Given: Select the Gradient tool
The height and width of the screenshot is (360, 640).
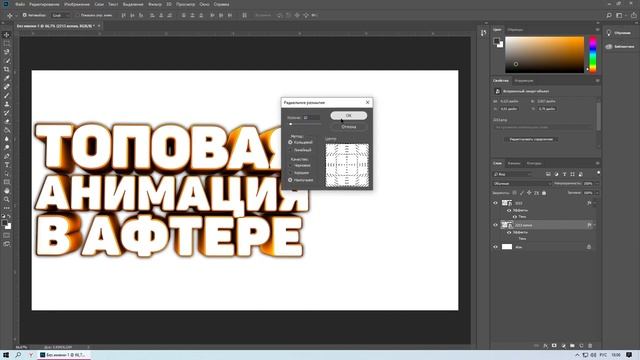Looking at the screenshot, I should point(7,130).
